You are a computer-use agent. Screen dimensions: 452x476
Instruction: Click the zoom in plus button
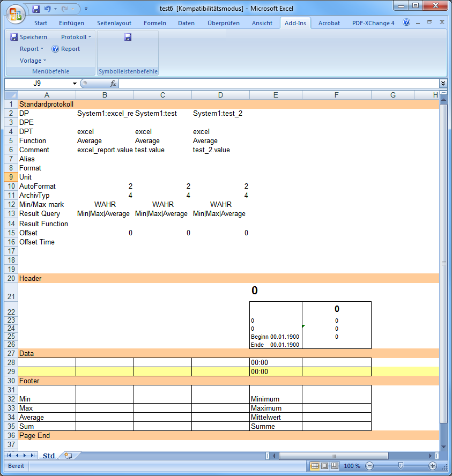pyautogui.click(x=433, y=466)
